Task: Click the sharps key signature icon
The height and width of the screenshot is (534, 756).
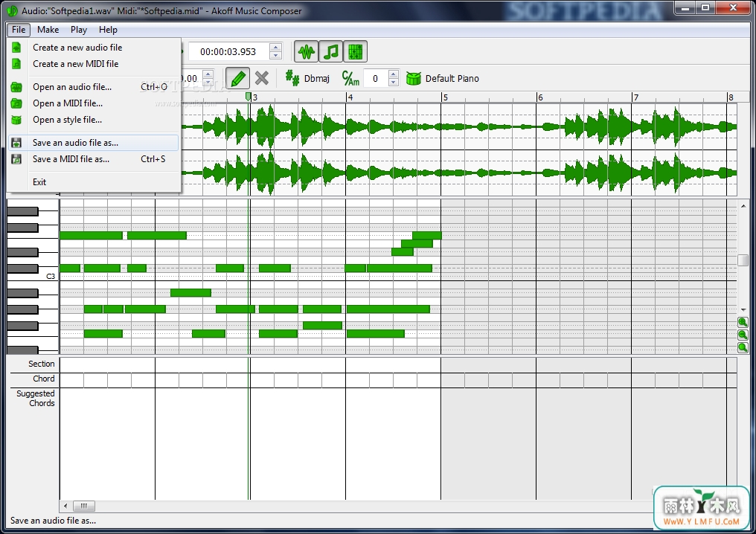Action: [x=292, y=78]
